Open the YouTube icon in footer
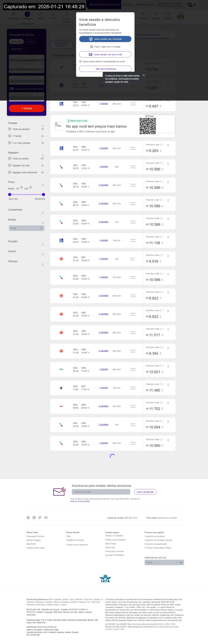This screenshot has height=644, width=208. (x=46, y=517)
